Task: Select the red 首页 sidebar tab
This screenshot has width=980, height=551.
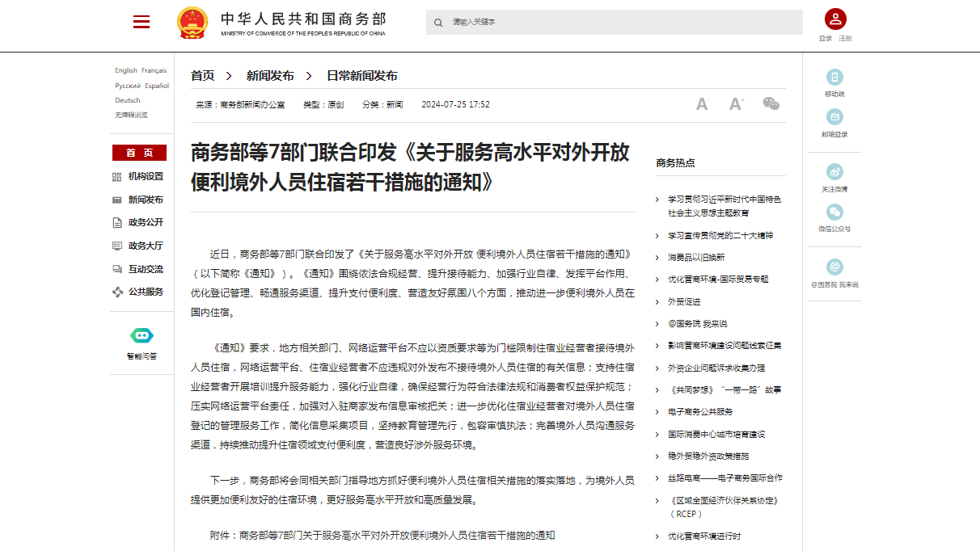Action: tap(139, 153)
